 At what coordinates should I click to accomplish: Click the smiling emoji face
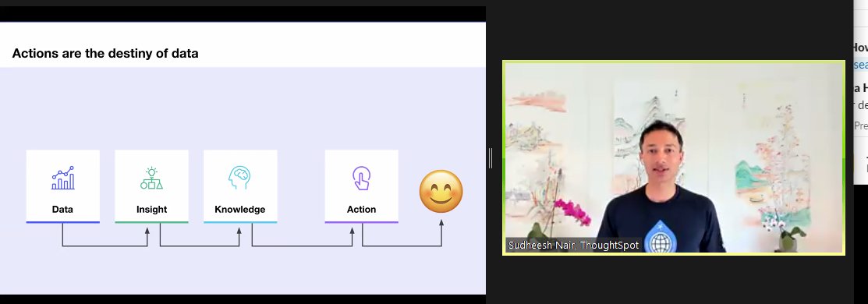point(441,191)
